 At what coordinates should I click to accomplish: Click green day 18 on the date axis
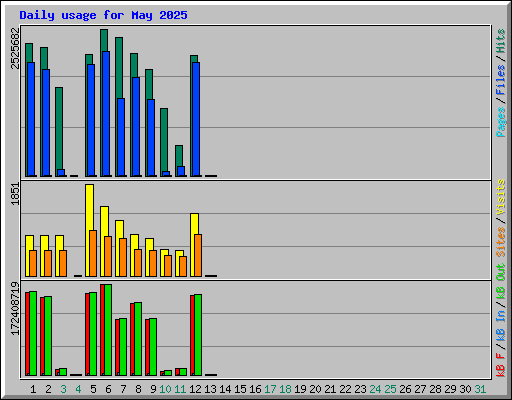coord(285,389)
